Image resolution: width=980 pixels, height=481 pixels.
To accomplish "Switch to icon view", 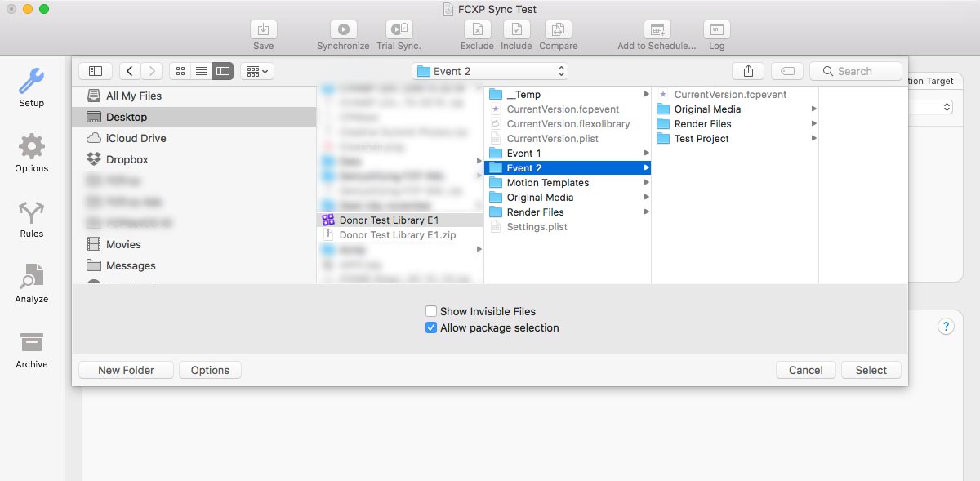I will (x=180, y=71).
